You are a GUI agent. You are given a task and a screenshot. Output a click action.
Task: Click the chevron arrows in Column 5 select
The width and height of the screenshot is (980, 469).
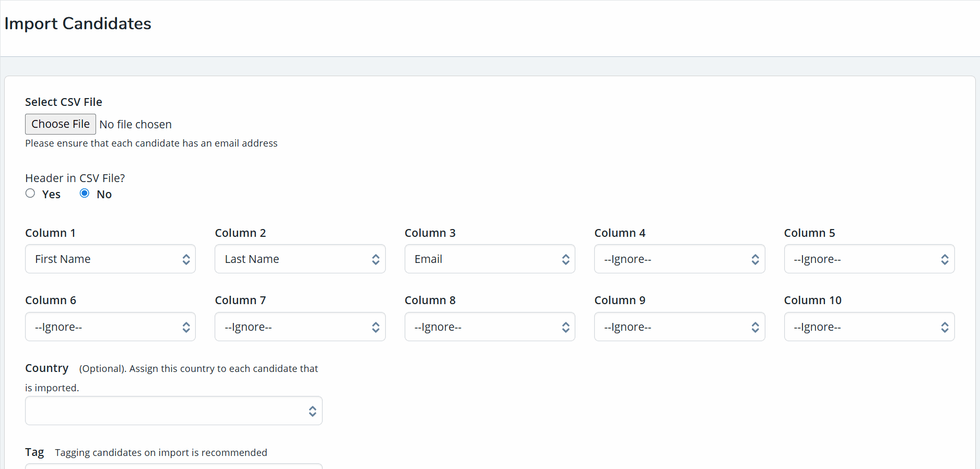[x=944, y=259]
